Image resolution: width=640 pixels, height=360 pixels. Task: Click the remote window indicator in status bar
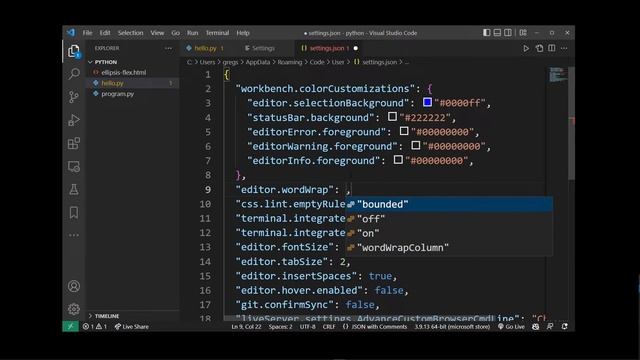(x=71, y=327)
